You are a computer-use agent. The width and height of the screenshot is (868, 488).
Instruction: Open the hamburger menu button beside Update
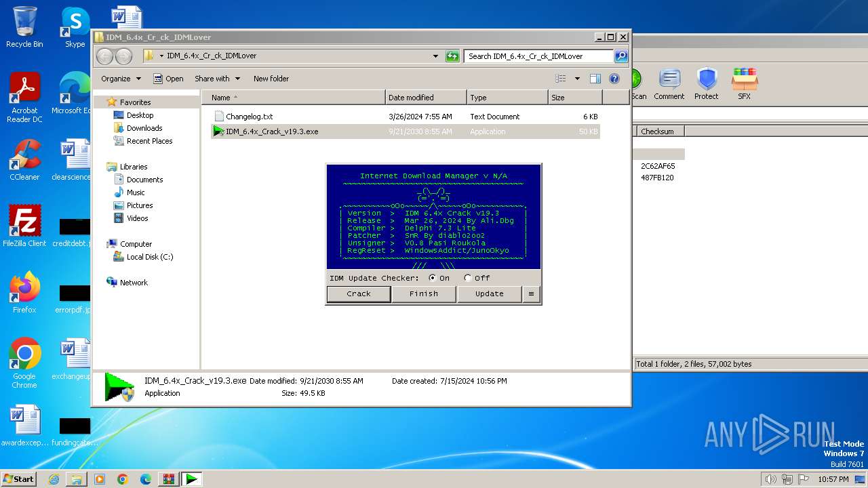[531, 293]
